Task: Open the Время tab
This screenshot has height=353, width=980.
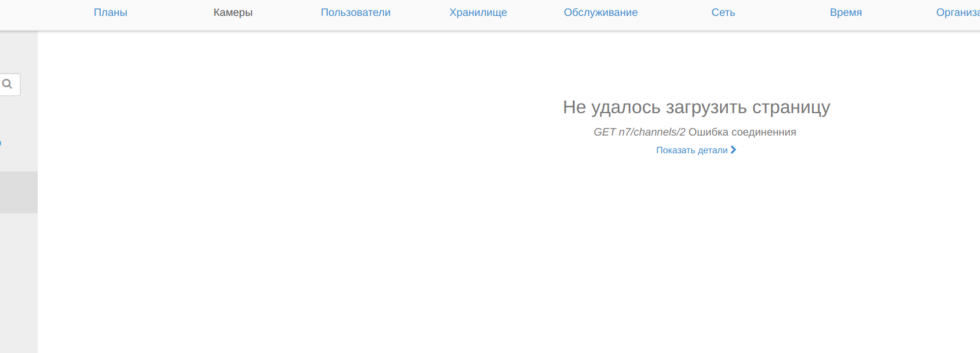Action: (x=846, y=12)
